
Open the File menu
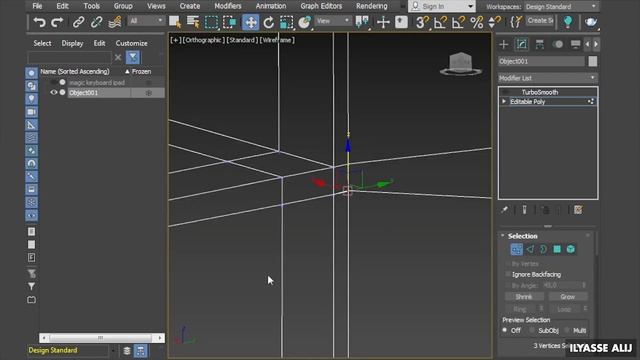pyautogui.click(x=37, y=6)
